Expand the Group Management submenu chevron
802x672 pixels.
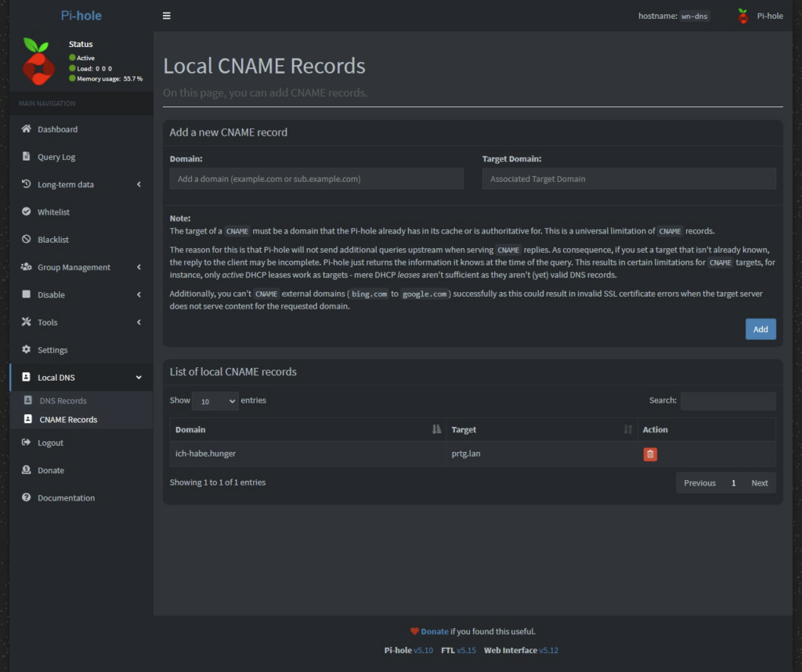pos(139,267)
